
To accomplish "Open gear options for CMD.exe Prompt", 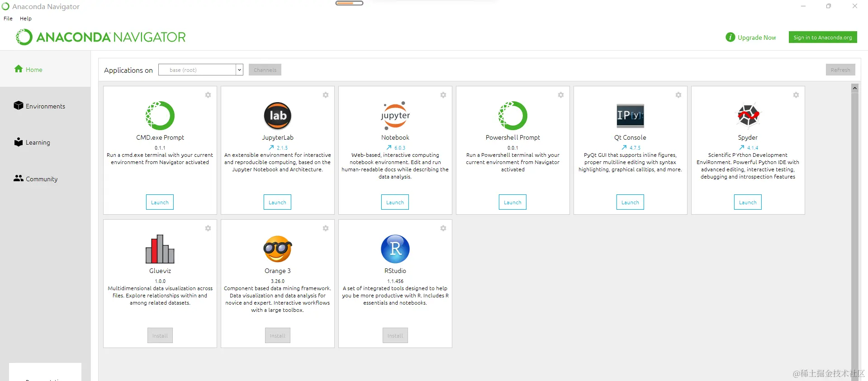I will [x=208, y=95].
